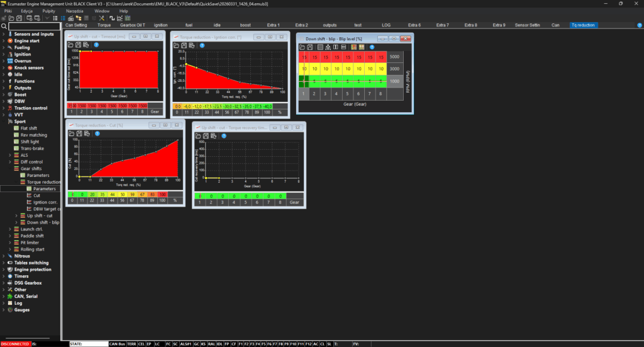644x347 pixels.
Task: Click magnifier search icon above parameter tree
Action: click(4, 26)
